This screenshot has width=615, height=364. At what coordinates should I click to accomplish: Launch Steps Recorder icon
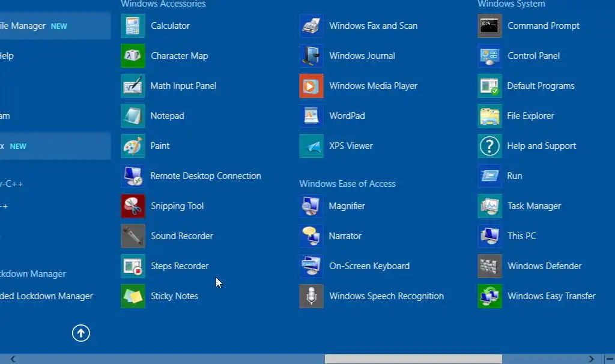coord(133,266)
